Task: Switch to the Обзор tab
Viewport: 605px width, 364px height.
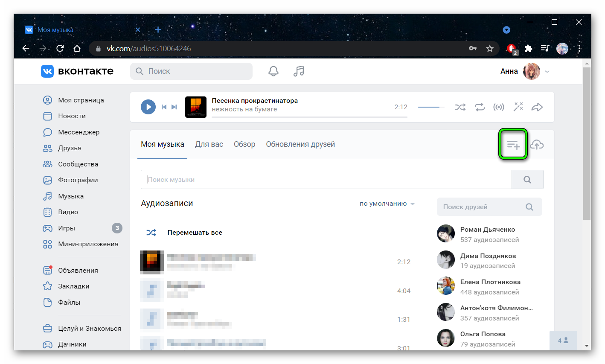Action: pyautogui.click(x=244, y=144)
